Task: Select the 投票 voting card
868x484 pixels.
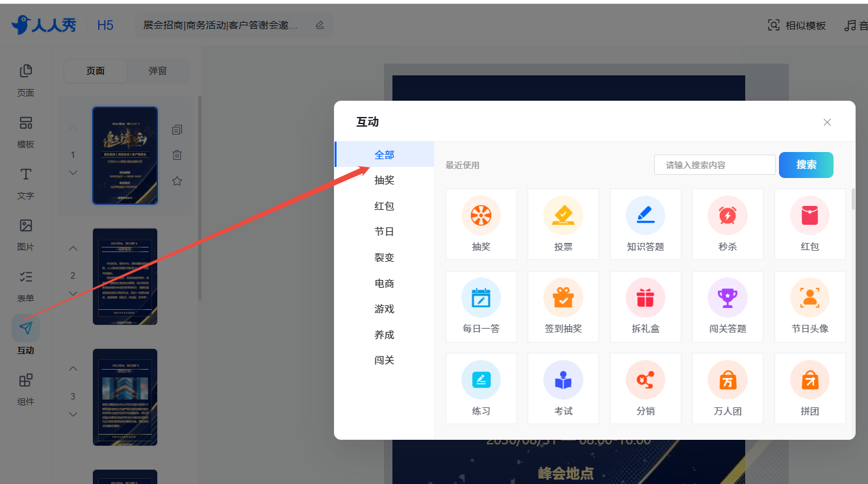Action: click(563, 224)
